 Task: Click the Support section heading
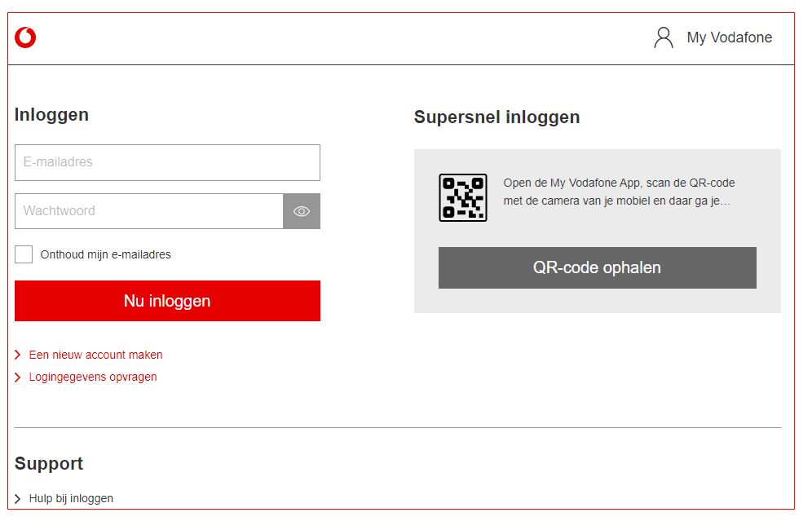49,463
